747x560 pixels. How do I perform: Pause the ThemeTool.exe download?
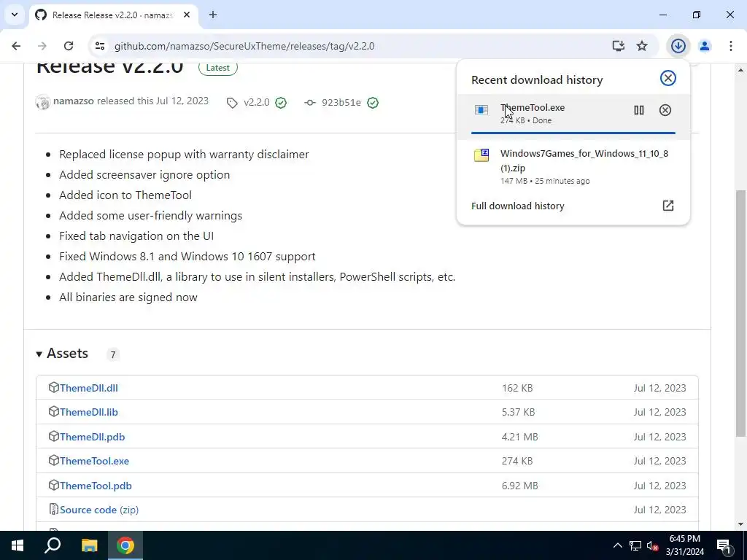[x=639, y=110]
